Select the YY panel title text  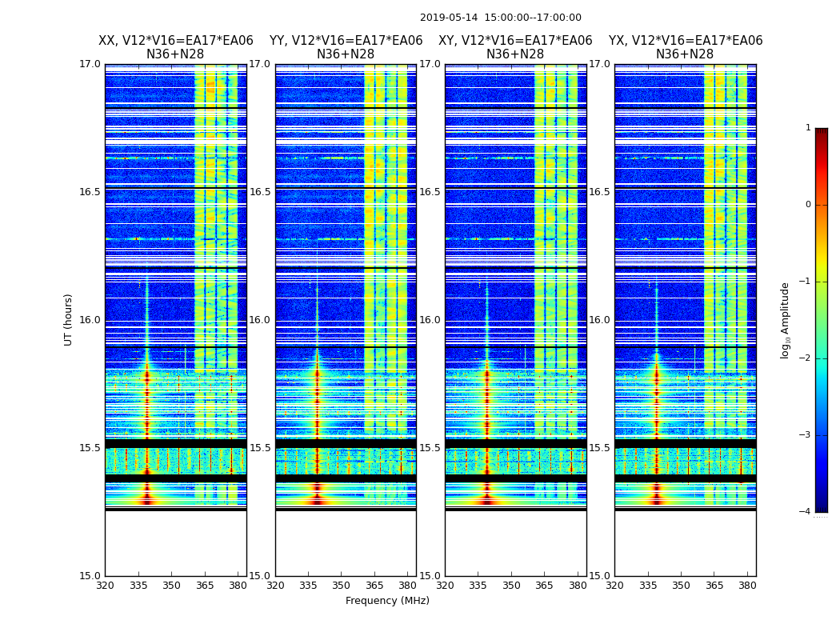346,47
